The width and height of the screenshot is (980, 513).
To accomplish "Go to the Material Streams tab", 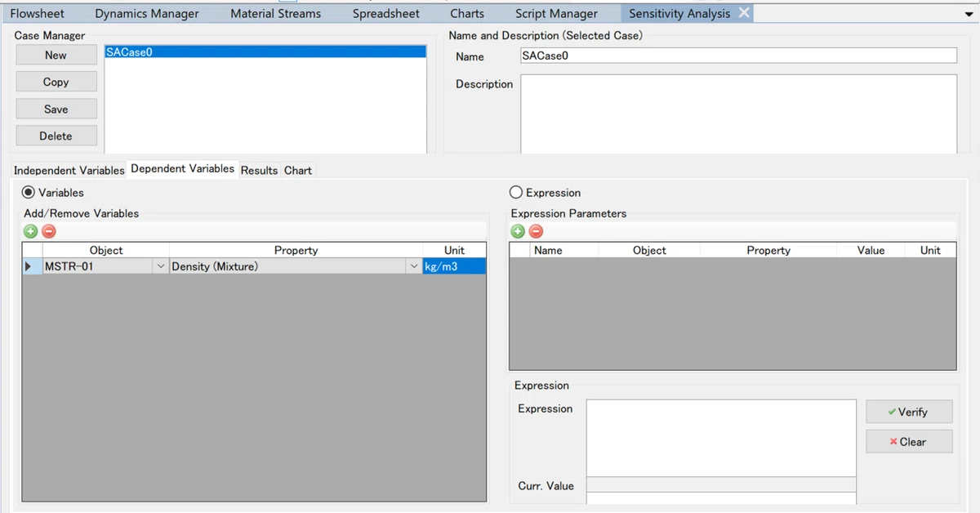I will (276, 14).
